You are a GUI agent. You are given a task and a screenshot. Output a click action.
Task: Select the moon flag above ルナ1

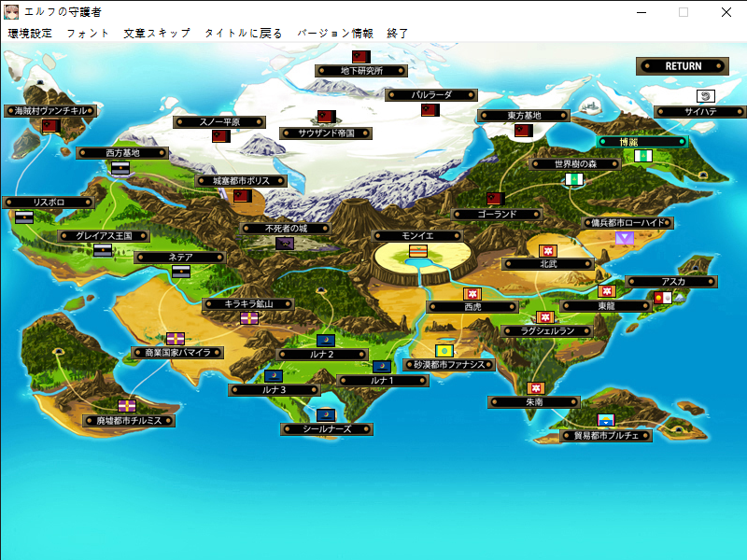tap(382, 366)
